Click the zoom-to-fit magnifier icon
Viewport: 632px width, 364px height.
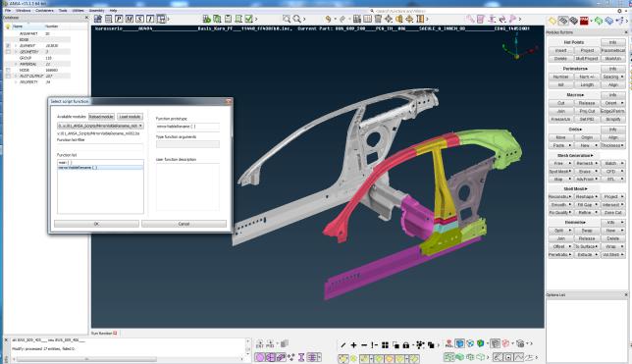tap(287, 19)
